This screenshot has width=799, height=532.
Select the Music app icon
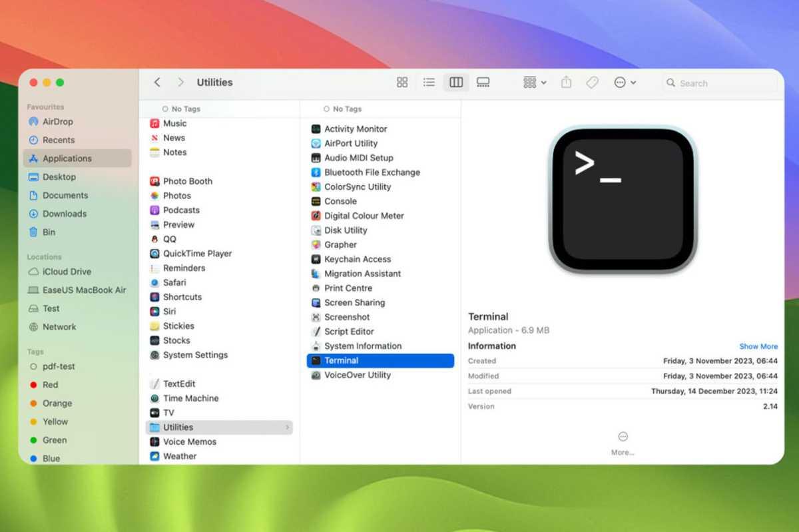coord(154,123)
